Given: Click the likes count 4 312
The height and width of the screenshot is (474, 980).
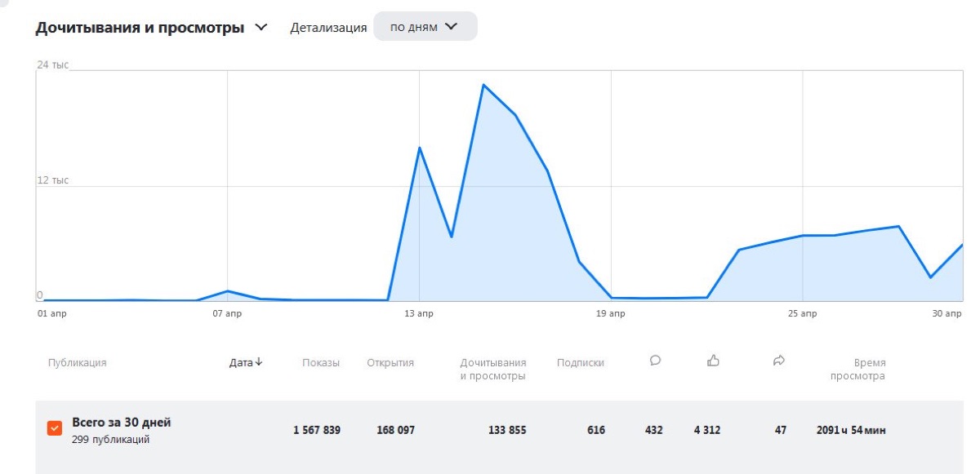Looking at the screenshot, I should 707,430.
